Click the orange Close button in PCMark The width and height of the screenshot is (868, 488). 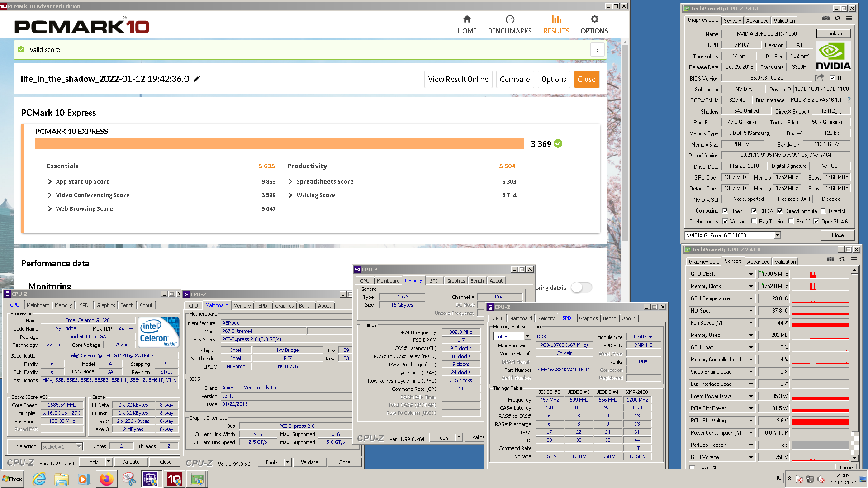587,79
